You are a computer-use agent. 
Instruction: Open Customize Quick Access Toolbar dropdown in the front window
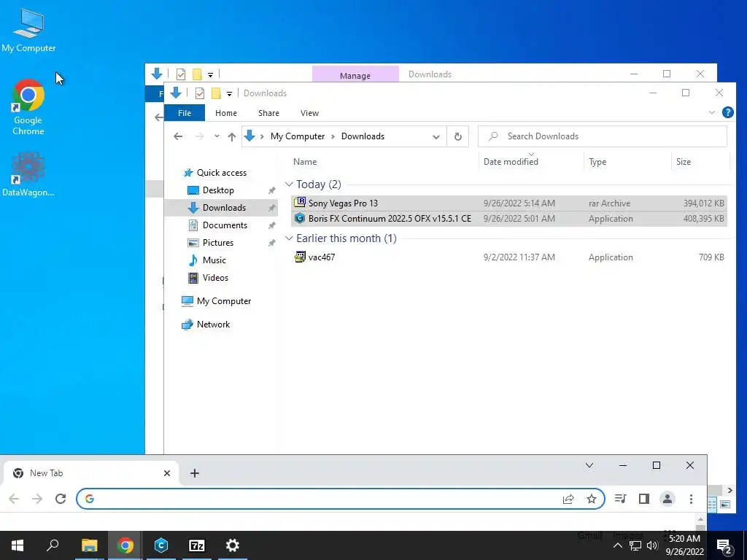229,93
